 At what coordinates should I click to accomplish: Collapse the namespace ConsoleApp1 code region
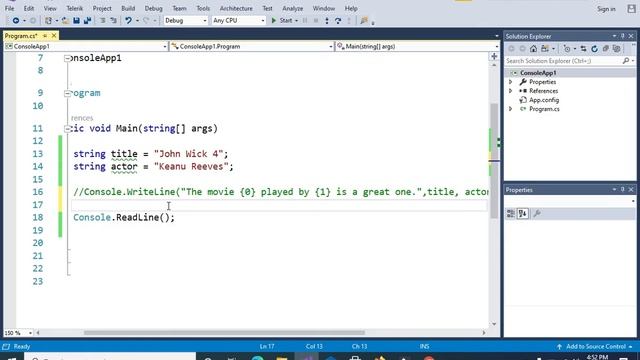coord(67,58)
